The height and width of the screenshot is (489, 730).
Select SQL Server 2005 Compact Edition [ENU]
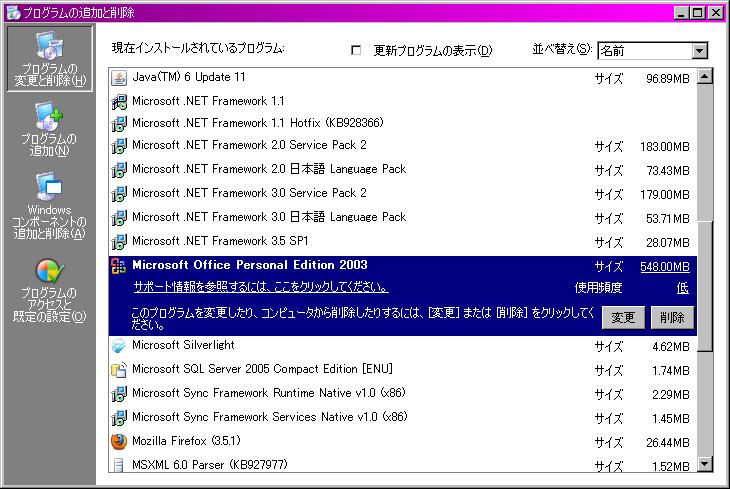(x=403, y=370)
